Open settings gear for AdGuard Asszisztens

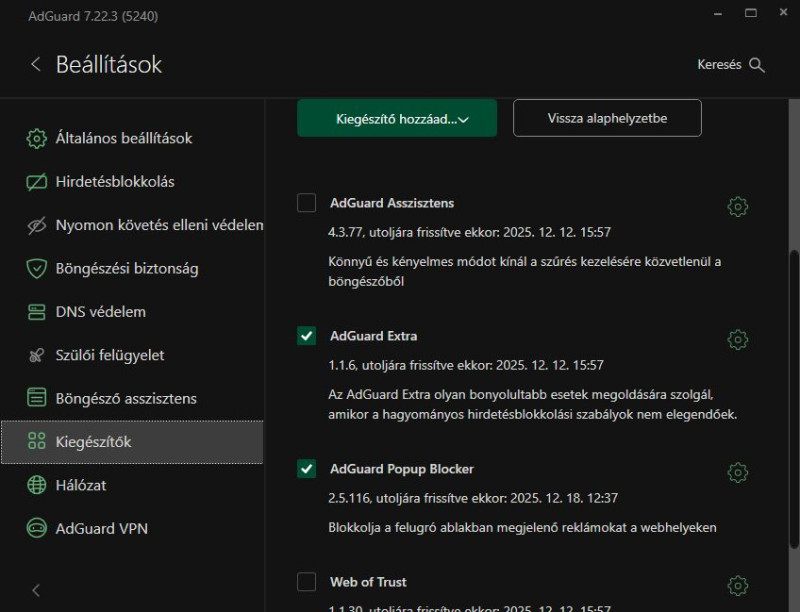pyautogui.click(x=738, y=207)
